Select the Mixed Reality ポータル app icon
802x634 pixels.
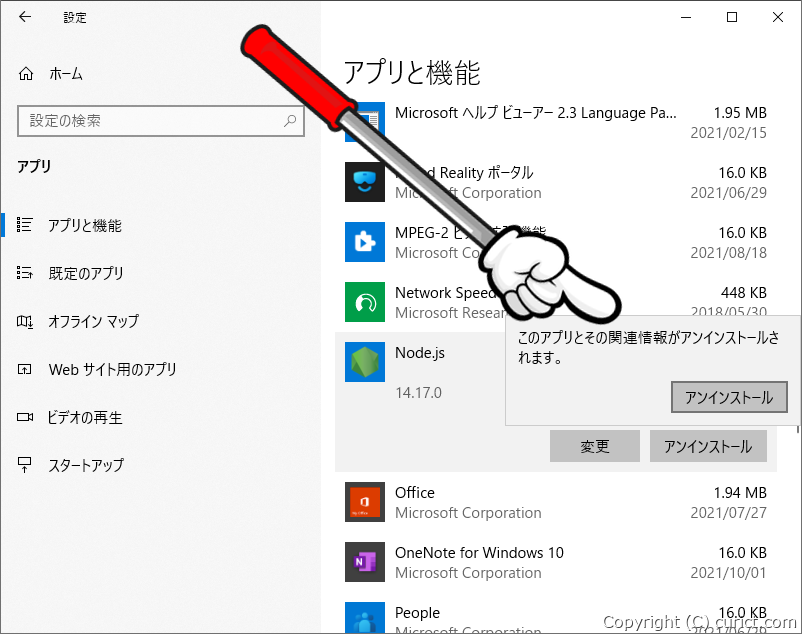[365, 182]
